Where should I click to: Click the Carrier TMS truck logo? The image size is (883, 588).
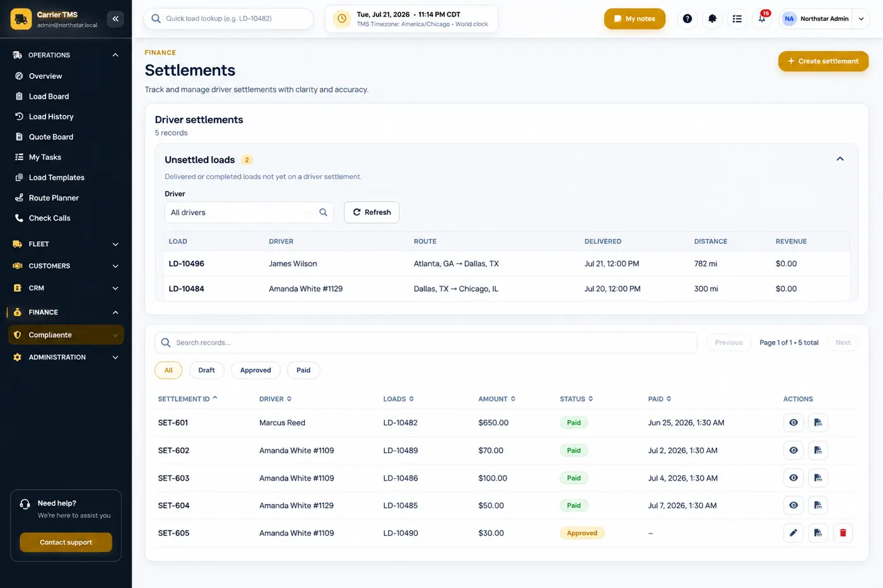[21, 19]
